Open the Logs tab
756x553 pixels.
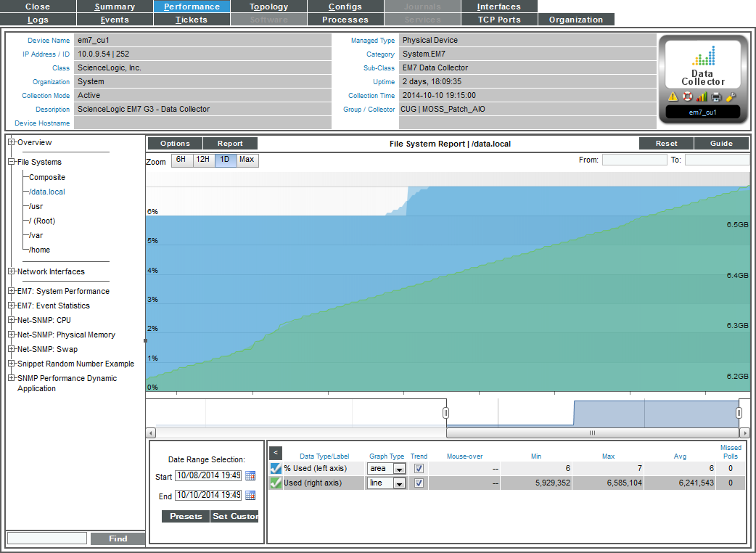[38, 20]
